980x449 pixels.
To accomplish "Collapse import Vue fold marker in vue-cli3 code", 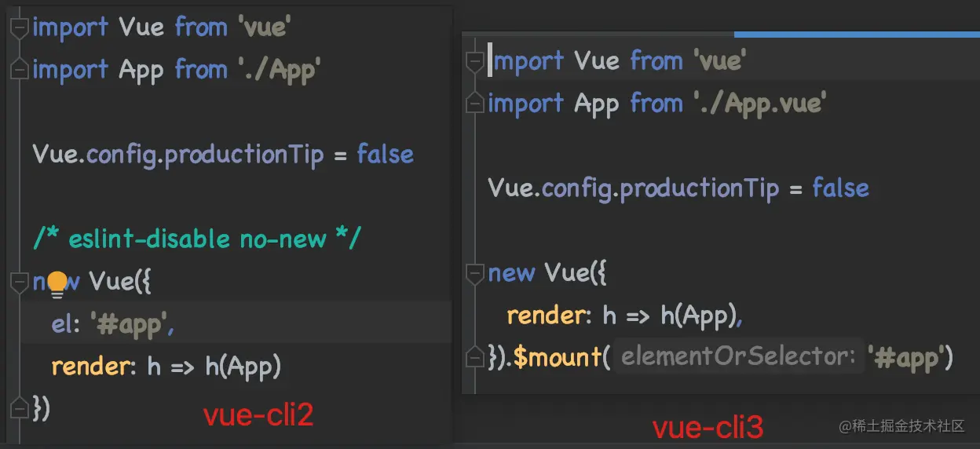I will point(474,61).
